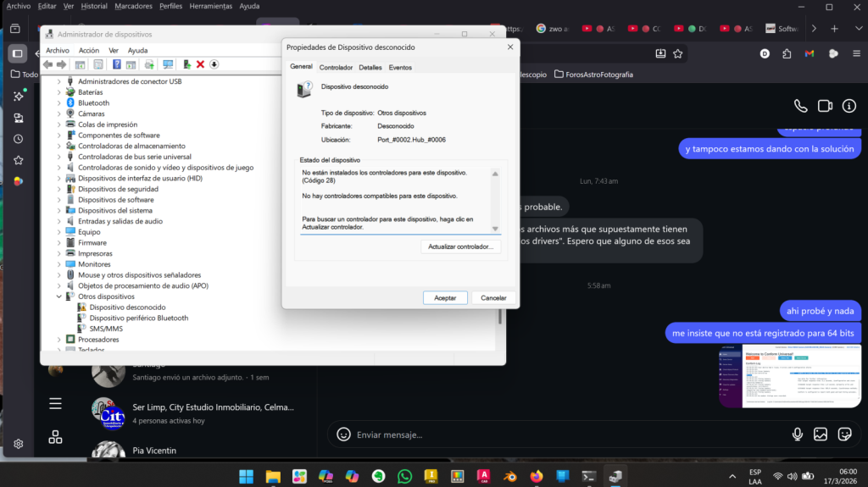Open the shared screenshot thumbnail in chat

click(790, 376)
